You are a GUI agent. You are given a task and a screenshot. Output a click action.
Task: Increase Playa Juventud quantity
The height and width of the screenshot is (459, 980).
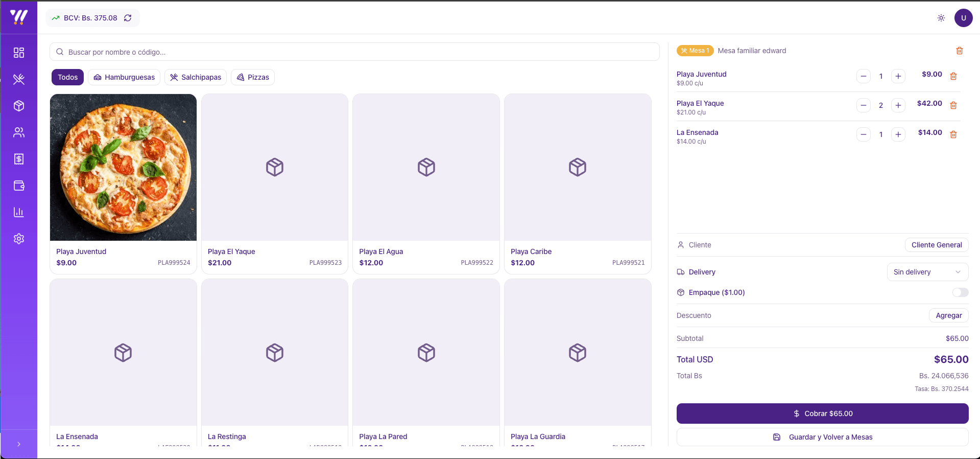[x=898, y=76]
